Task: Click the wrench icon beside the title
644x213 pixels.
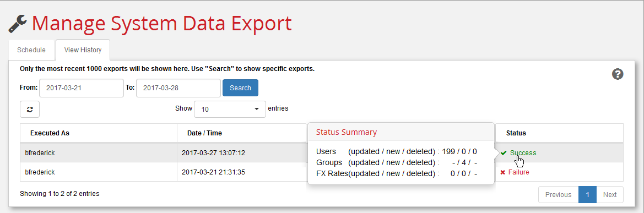Action: pos(17,24)
